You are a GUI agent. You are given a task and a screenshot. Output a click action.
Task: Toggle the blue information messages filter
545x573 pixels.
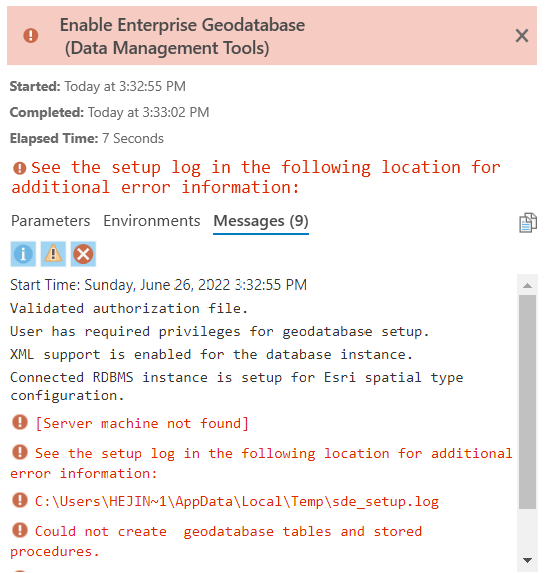click(23, 254)
